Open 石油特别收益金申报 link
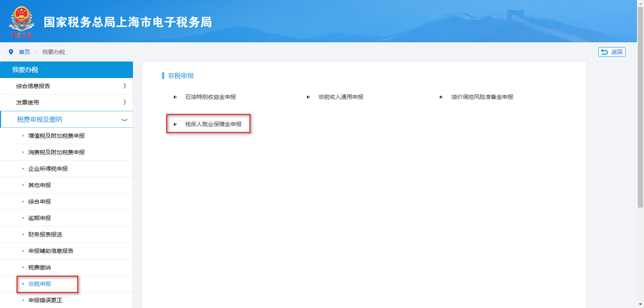The width and height of the screenshot is (644, 308). (x=210, y=96)
